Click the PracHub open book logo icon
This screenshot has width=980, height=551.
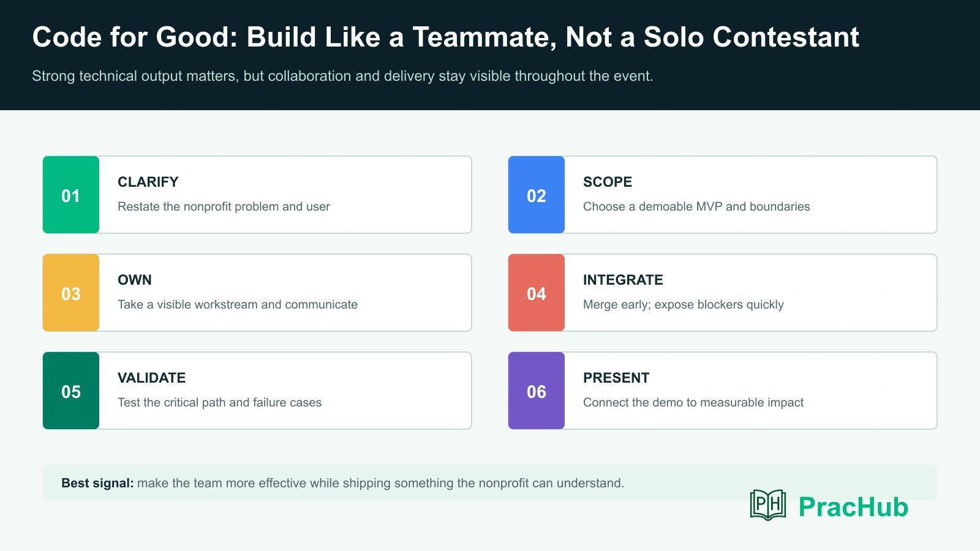[768, 505]
